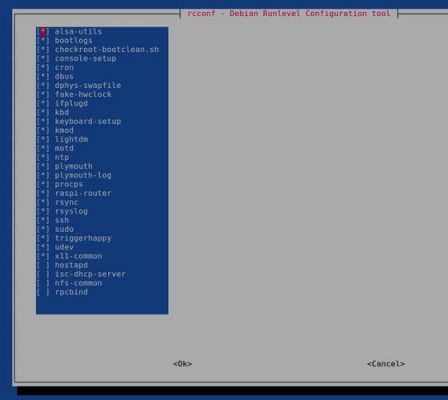Select the rsync list entry

click(x=102, y=203)
